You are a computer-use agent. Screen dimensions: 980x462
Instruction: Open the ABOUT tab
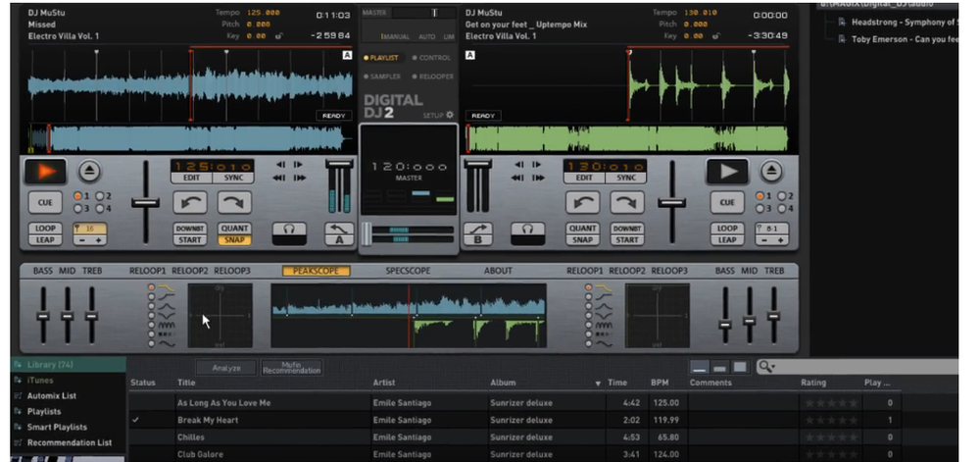pos(498,271)
